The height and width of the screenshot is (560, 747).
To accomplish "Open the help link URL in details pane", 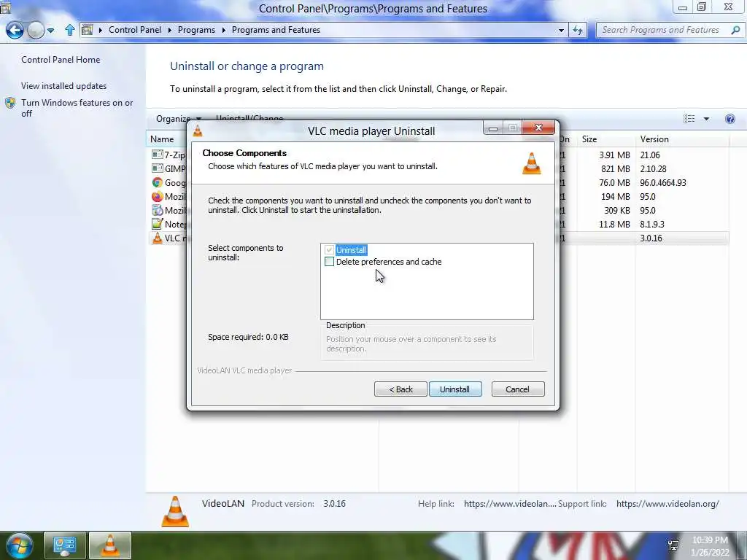I will click(510, 503).
